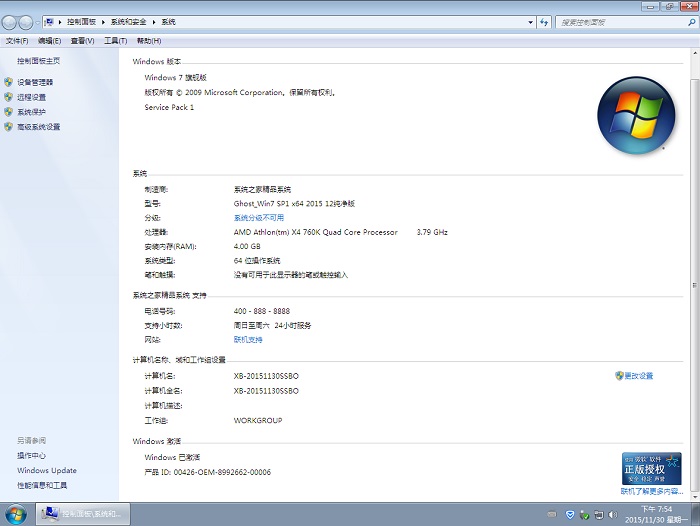Open 系统保护 link
The image size is (700, 526).
pos(31,112)
